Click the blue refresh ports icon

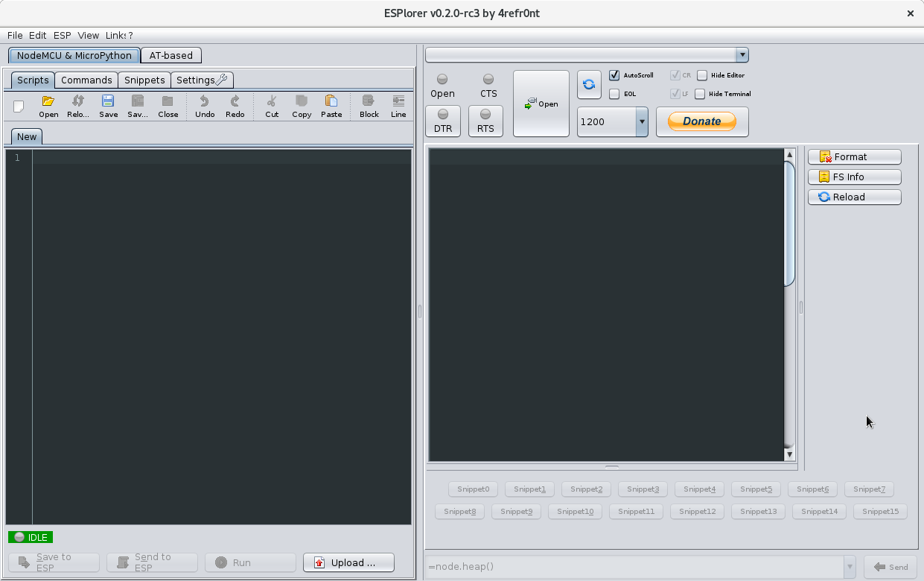[x=589, y=85]
